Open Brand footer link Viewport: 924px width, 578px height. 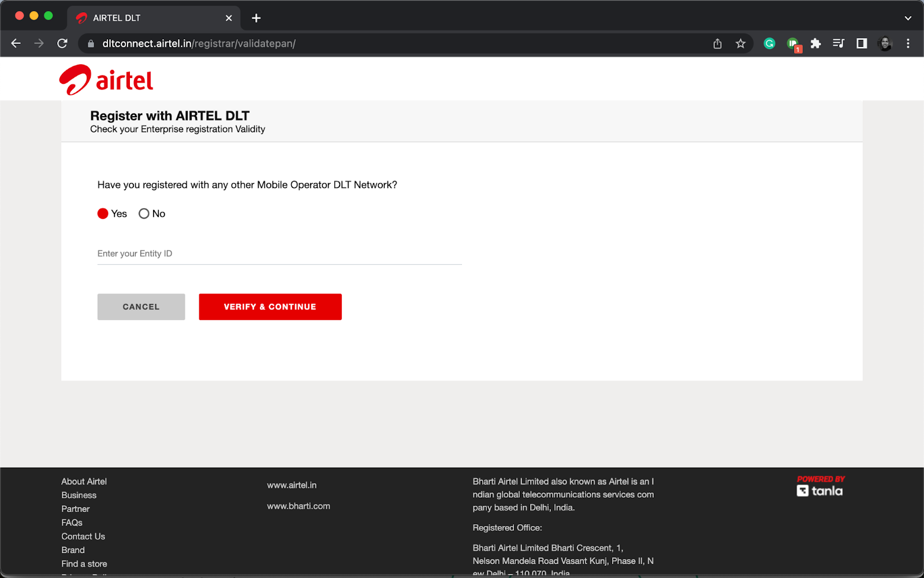73,550
